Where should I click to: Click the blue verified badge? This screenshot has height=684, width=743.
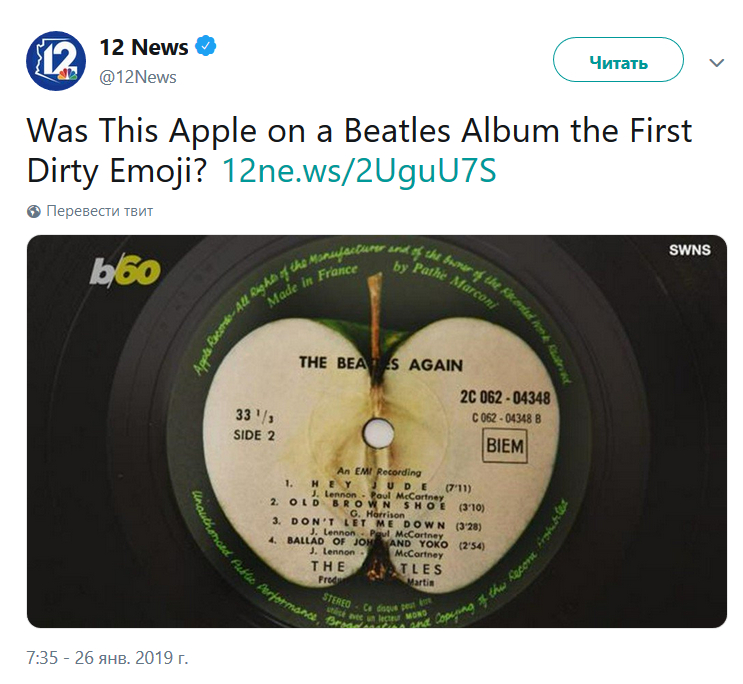(206, 46)
